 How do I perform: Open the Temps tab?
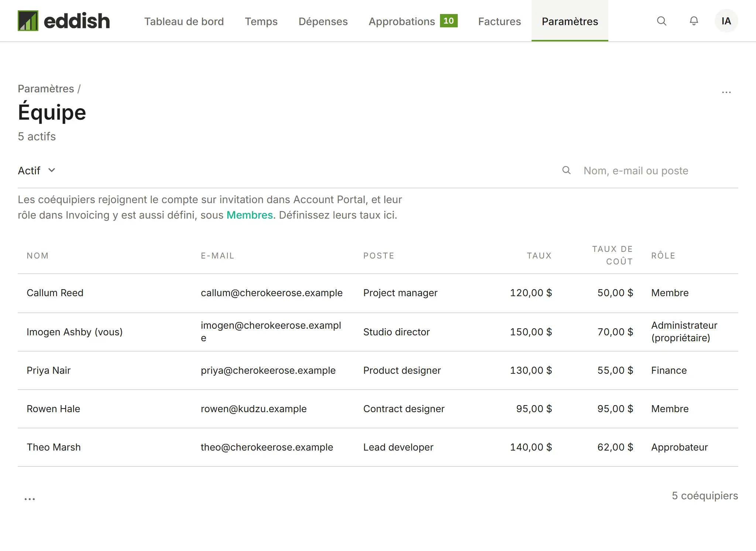(x=261, y=21)
